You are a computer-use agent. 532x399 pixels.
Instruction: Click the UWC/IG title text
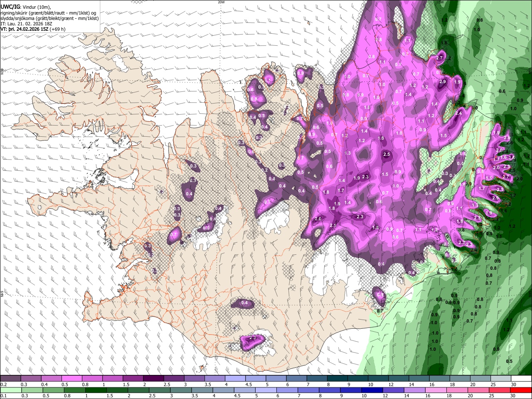[10, 7]
